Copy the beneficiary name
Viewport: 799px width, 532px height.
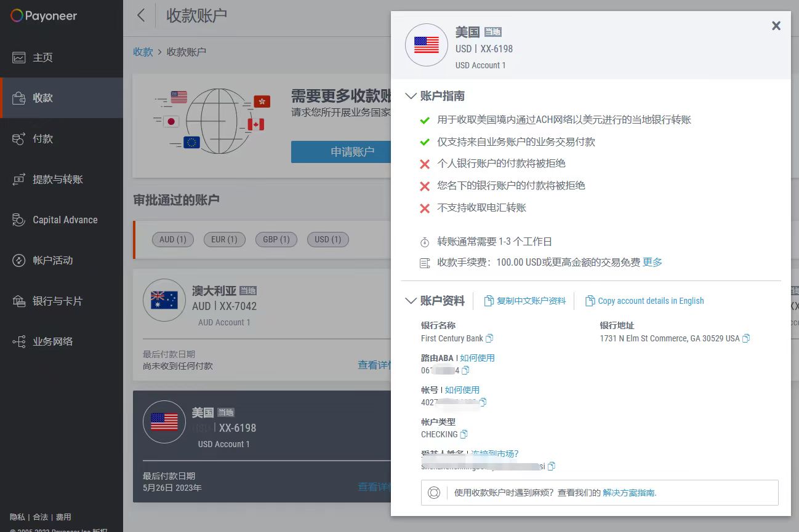pos(552,466)
